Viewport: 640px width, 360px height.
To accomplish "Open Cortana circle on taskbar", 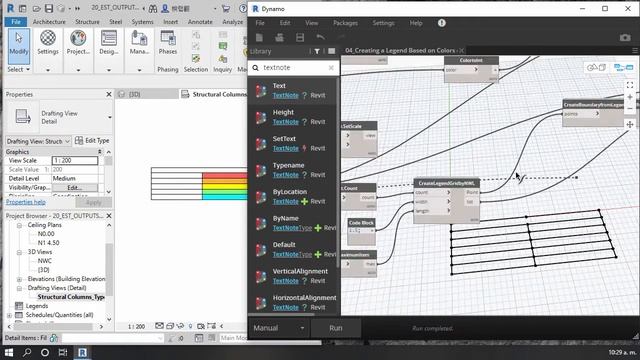I will click(45, 352).
